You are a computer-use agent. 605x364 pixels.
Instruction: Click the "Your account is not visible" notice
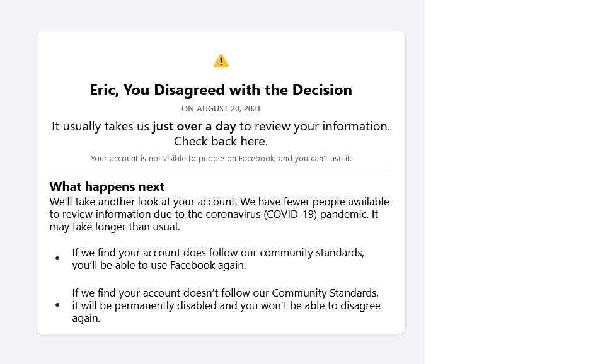tap(221, 159)
